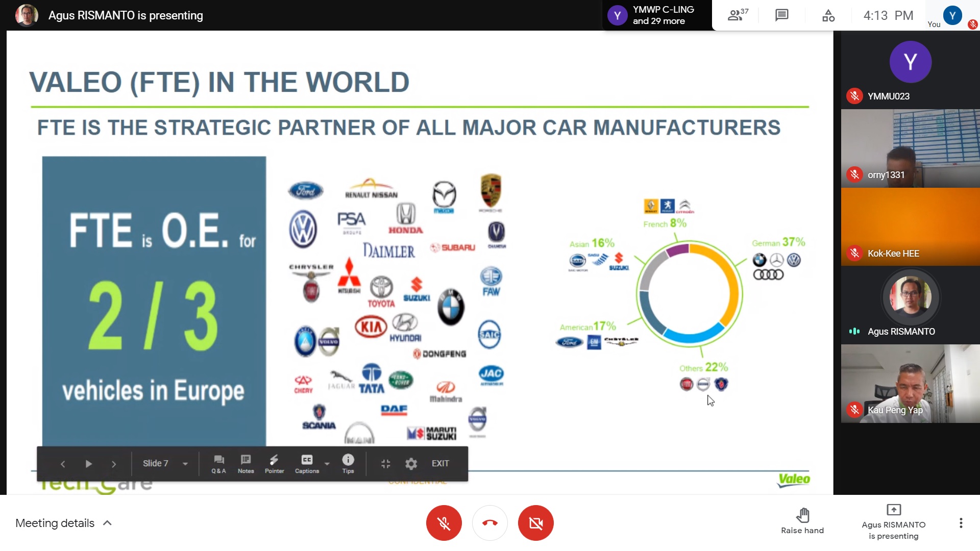
Task: Select YMMU023 participant tile
Action: 910,70
